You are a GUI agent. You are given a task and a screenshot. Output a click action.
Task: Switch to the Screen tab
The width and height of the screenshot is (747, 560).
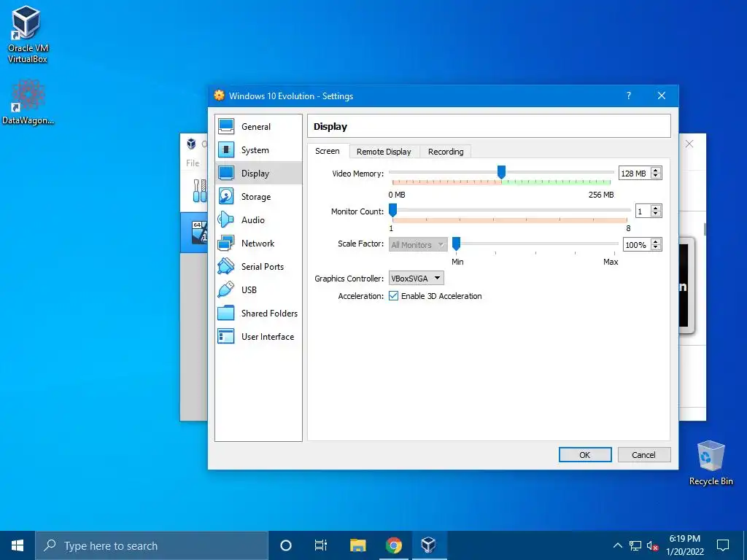click(328, 151)
